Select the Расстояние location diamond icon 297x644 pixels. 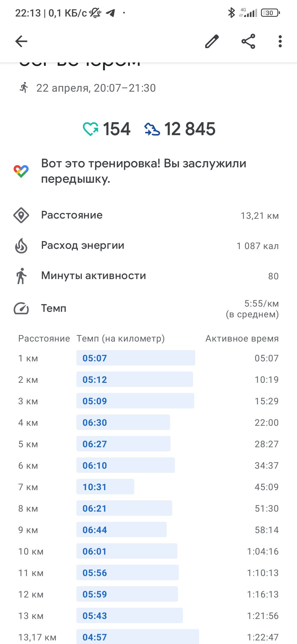(21, 215)
